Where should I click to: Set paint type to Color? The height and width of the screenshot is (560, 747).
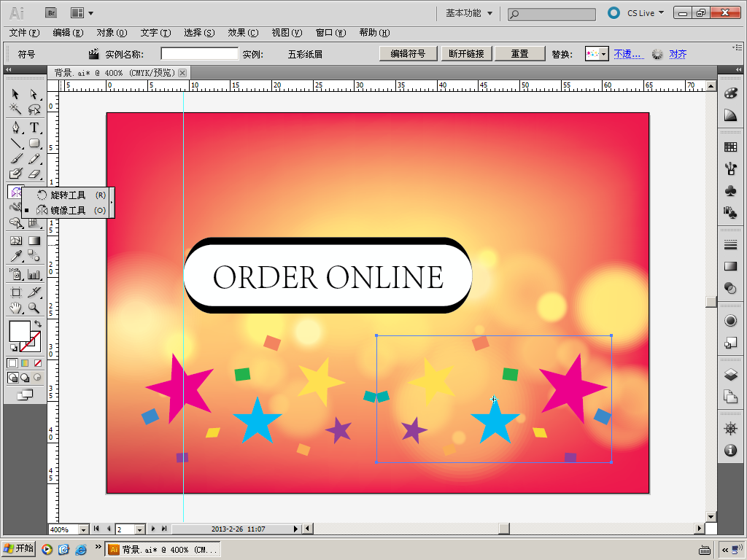point(12,363)
